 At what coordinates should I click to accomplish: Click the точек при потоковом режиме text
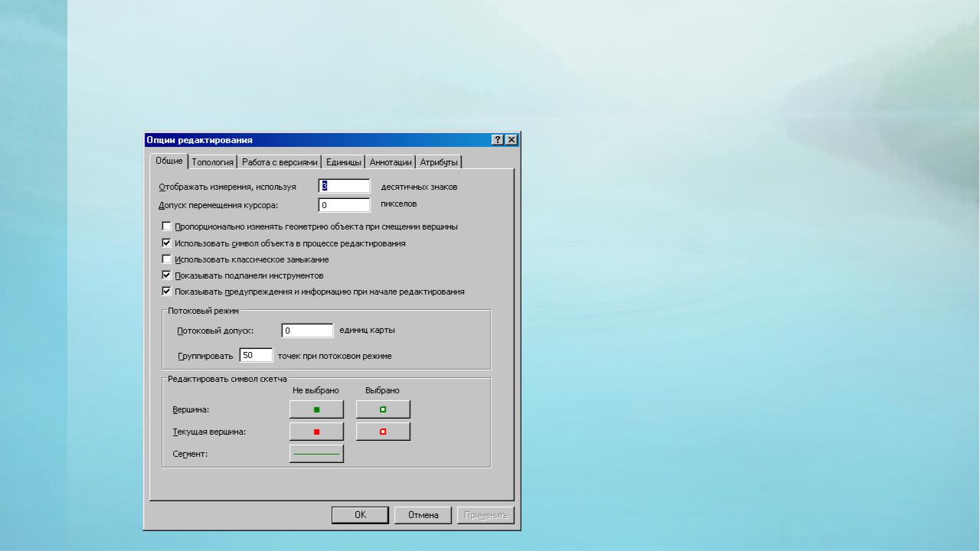(335, 356)
